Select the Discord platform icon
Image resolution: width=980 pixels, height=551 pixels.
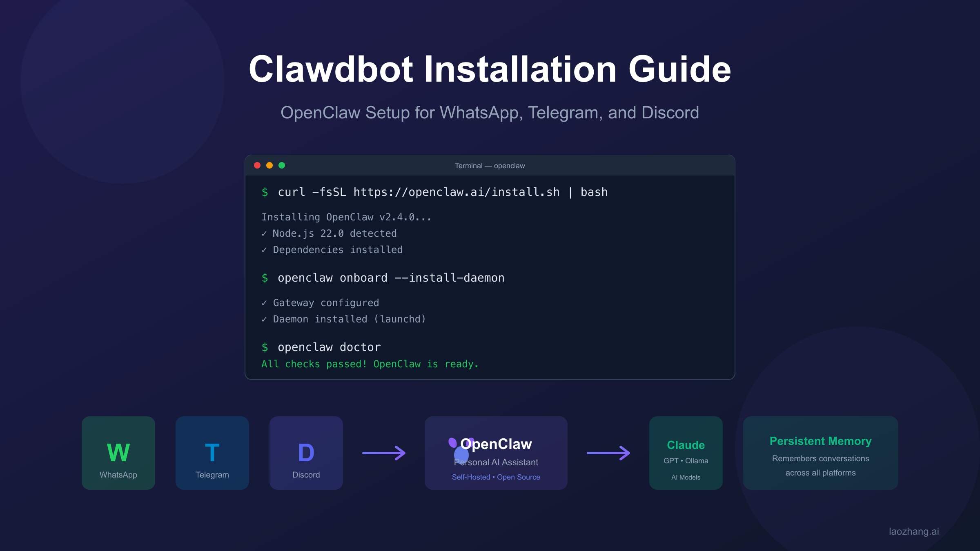pos(306,451)
